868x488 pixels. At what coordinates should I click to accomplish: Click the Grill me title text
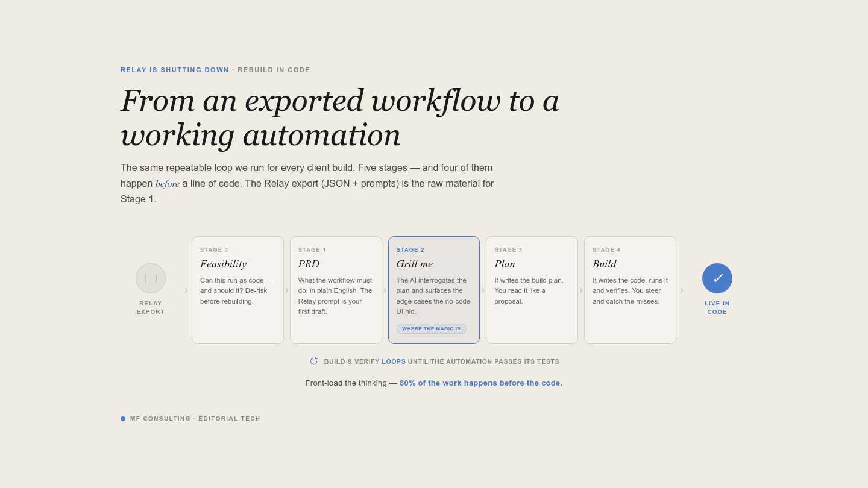tap(415, 264)
